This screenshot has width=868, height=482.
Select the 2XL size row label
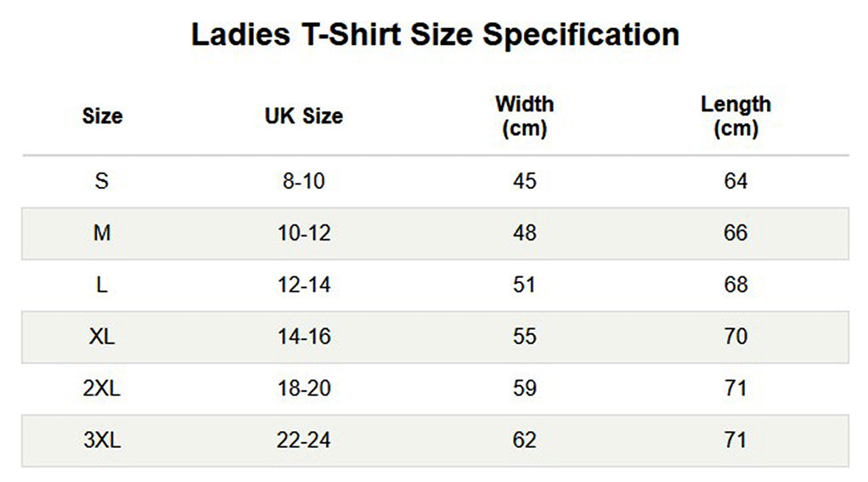pyautogui.click(x=102, y=388)
